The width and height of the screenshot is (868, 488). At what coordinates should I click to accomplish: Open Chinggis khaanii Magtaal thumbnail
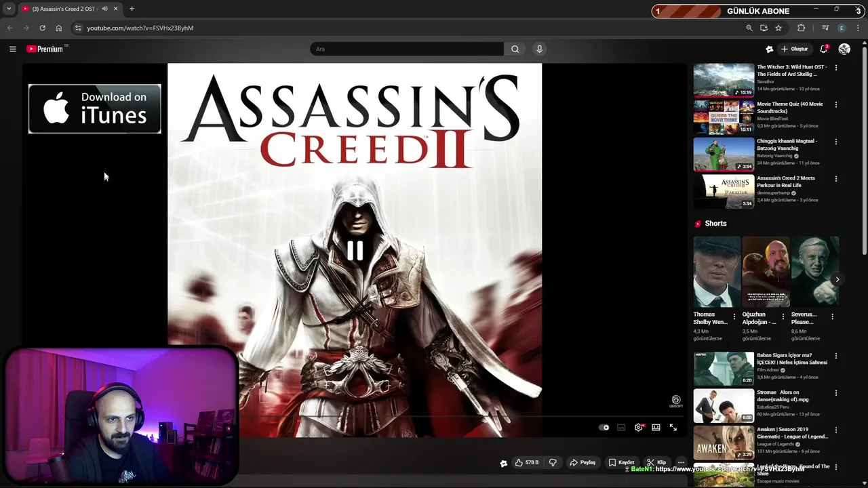click(x=724, y=155)
